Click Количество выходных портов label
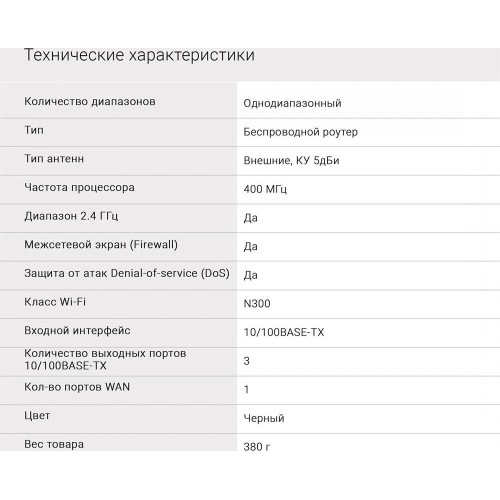This screenshot has height=500, width=500. pyautogui.click(x=105, y=359)
